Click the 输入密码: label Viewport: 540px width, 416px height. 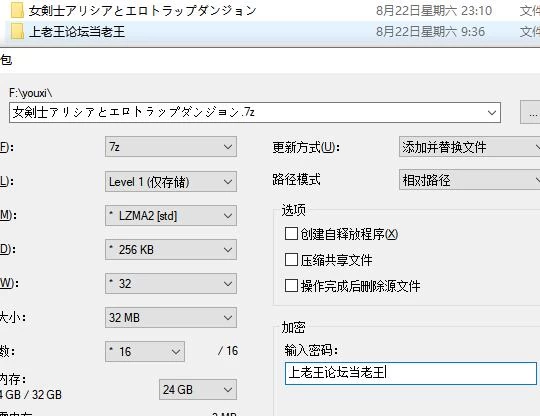311,350
